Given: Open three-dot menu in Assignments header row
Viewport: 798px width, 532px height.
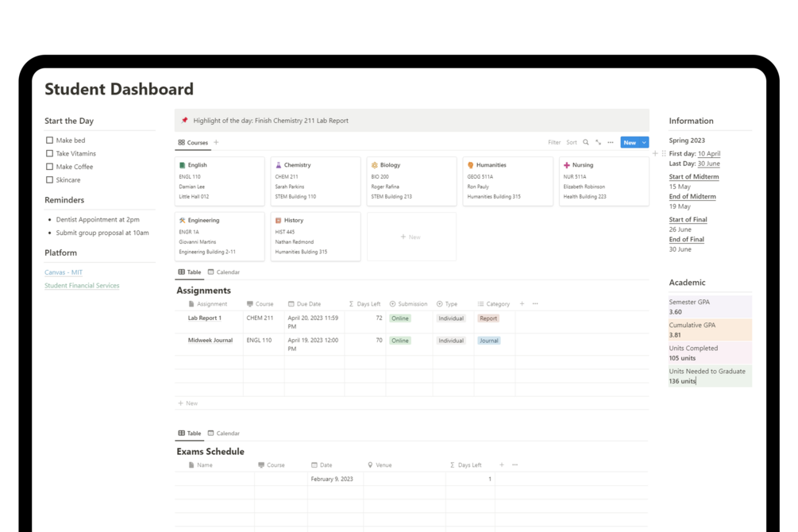Looking at the screenshot, I should click(535, 304).
